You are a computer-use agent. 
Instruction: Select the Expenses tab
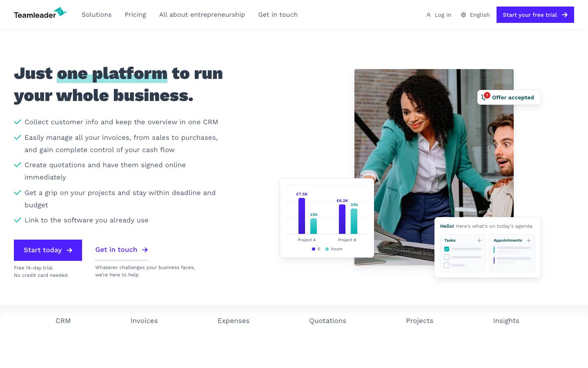point(234,321)
